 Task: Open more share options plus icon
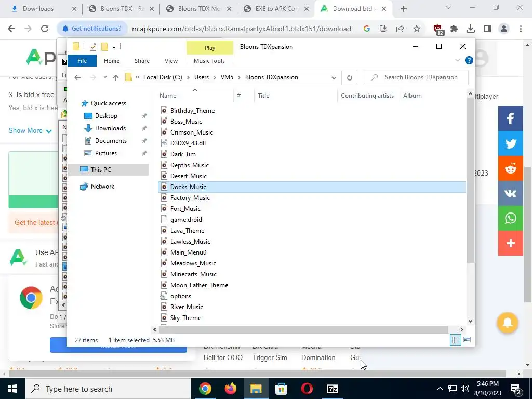(x=511, y=243)
